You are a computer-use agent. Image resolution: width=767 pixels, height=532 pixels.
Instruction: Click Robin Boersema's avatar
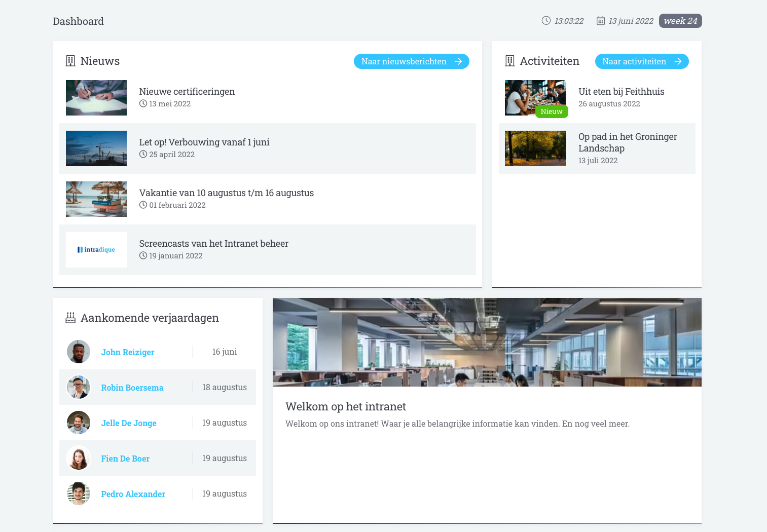pos(79,387)
